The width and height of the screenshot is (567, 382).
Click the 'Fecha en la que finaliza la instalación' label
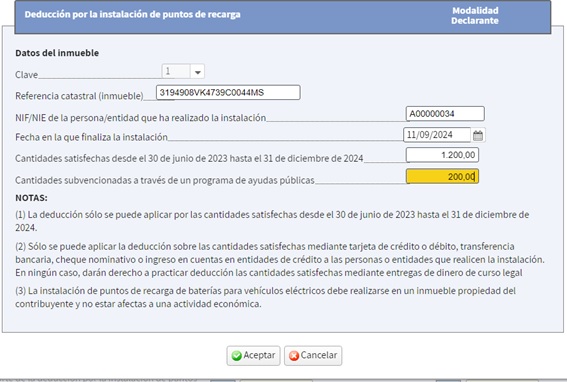point(91,137)
